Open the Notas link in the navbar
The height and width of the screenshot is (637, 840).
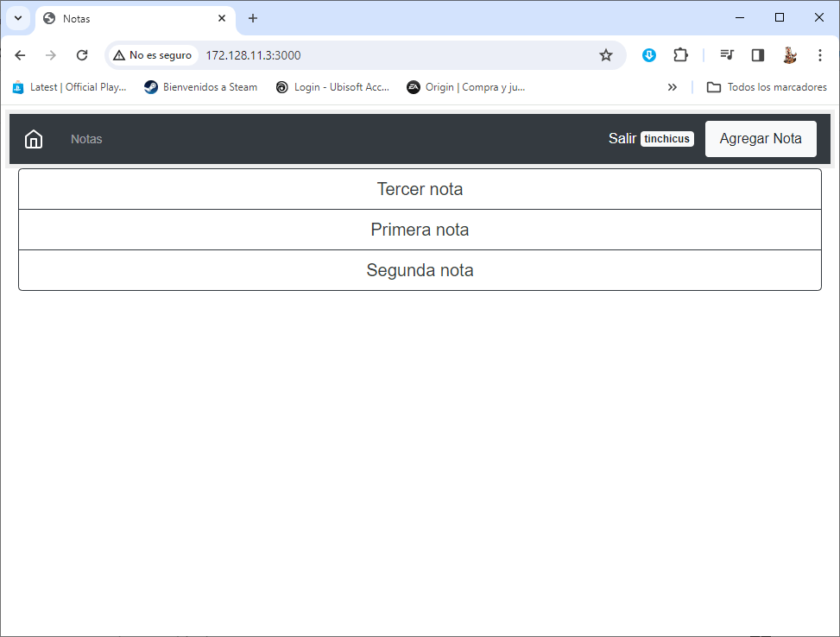(x=86, y=139)
